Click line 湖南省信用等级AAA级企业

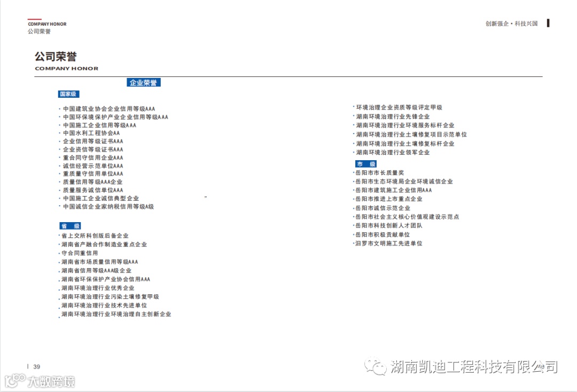(96, 271)
